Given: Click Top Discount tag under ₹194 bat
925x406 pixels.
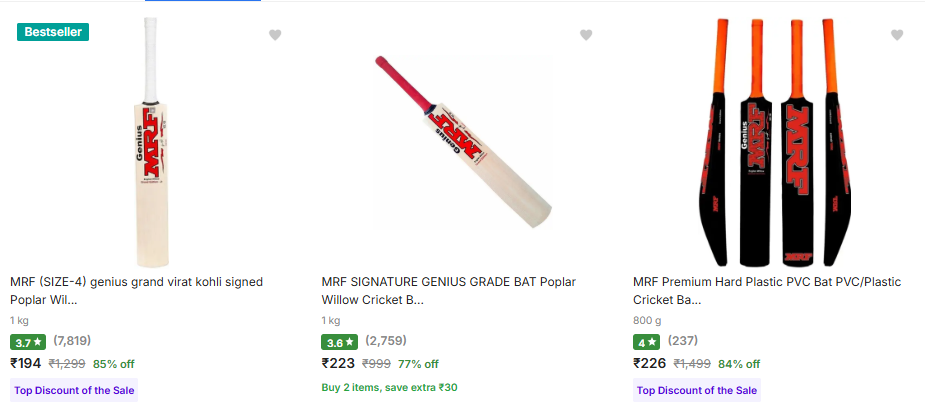Looking at the screenshot, I should 74,390.
